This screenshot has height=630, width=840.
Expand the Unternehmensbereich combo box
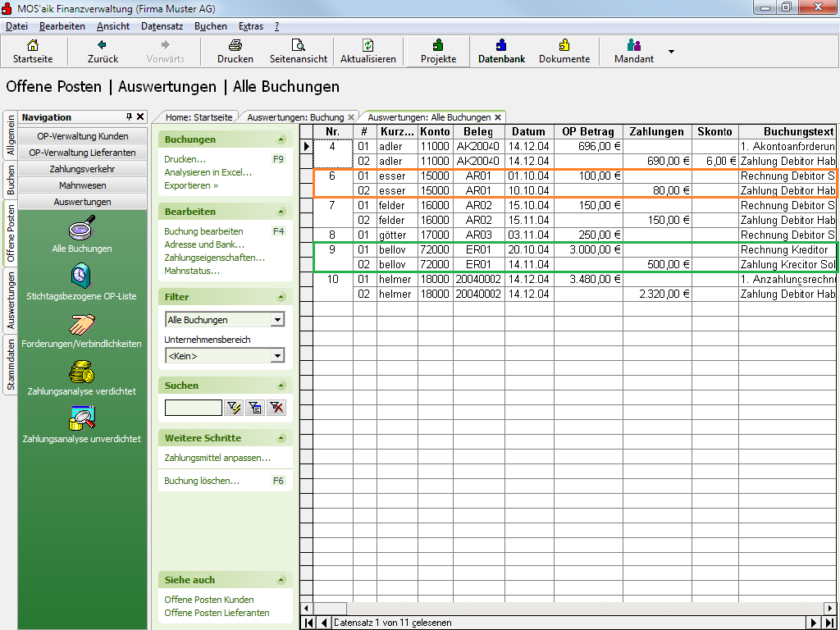point(277,356)
